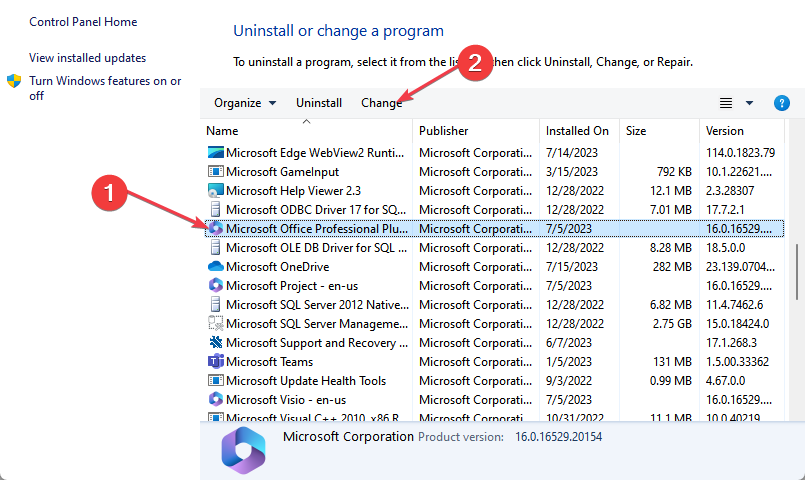Click the large Office logo in details pane

[243, 450]
